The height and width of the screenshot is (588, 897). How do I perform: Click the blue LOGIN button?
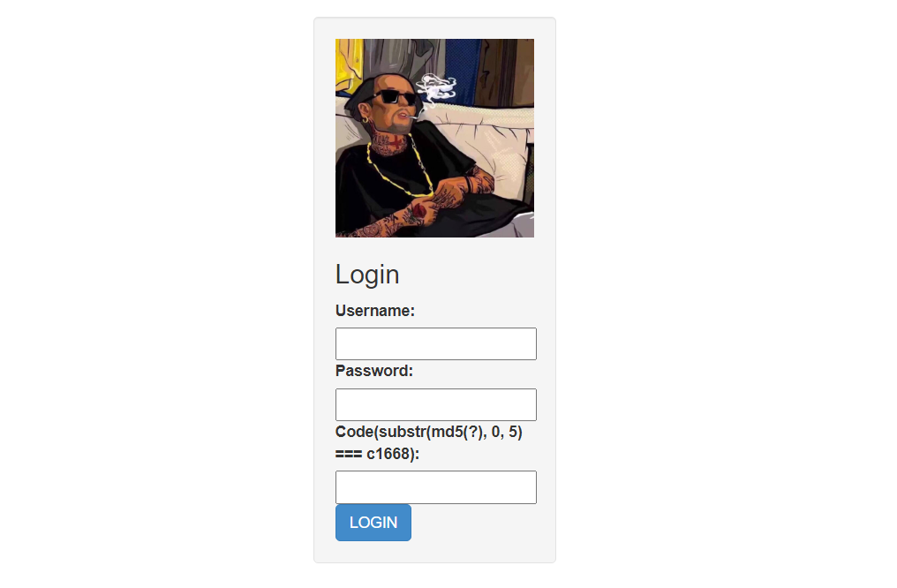(x=373, y=522)
